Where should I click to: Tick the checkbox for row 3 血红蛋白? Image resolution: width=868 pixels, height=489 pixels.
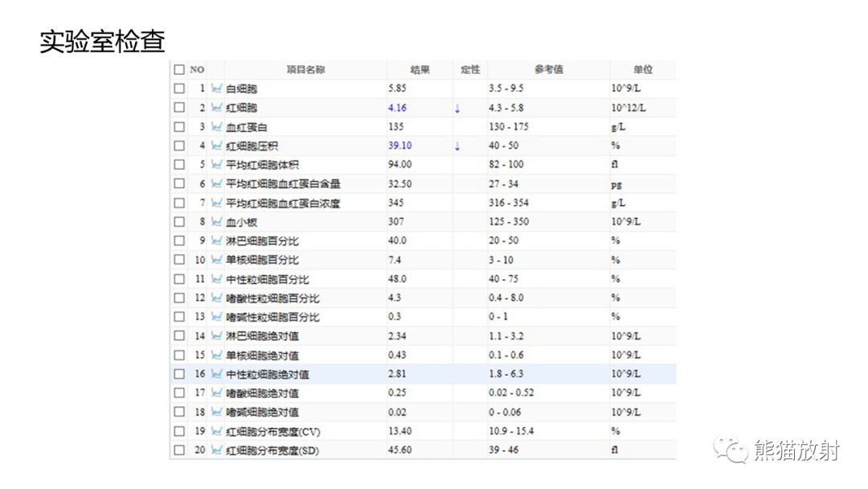pyautogui.click(x=178, y=127)
